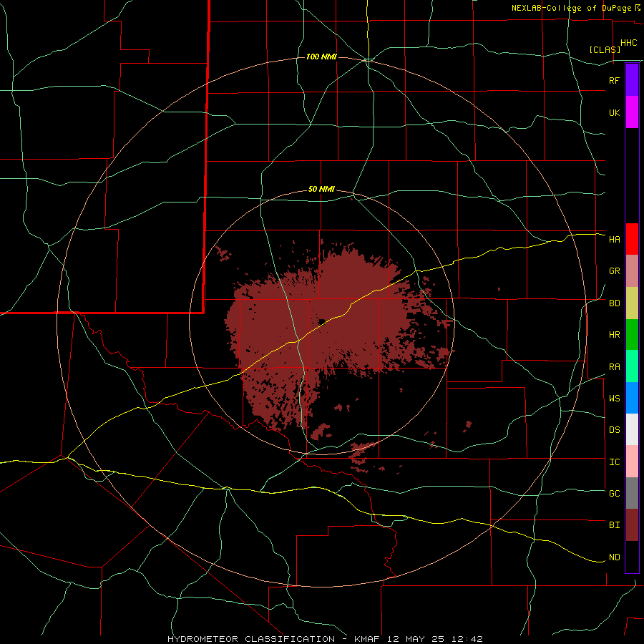
Task: Click the BI dark red legend swatch
Action: tap(632, 525)
